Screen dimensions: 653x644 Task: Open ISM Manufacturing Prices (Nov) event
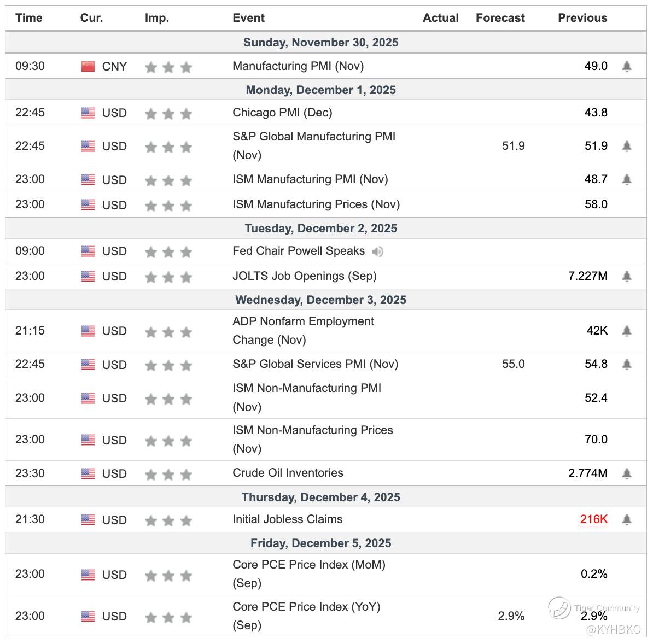click(316, 204)
